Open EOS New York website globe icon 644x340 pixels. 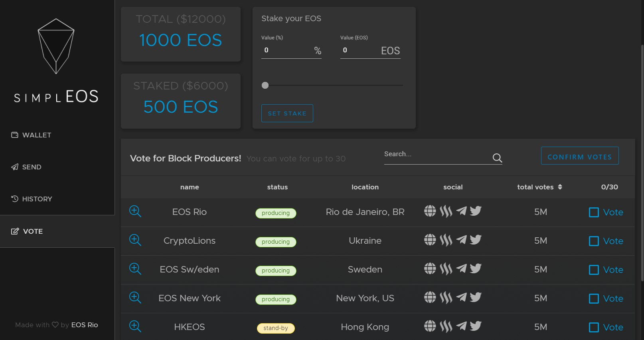click(430, 297)
